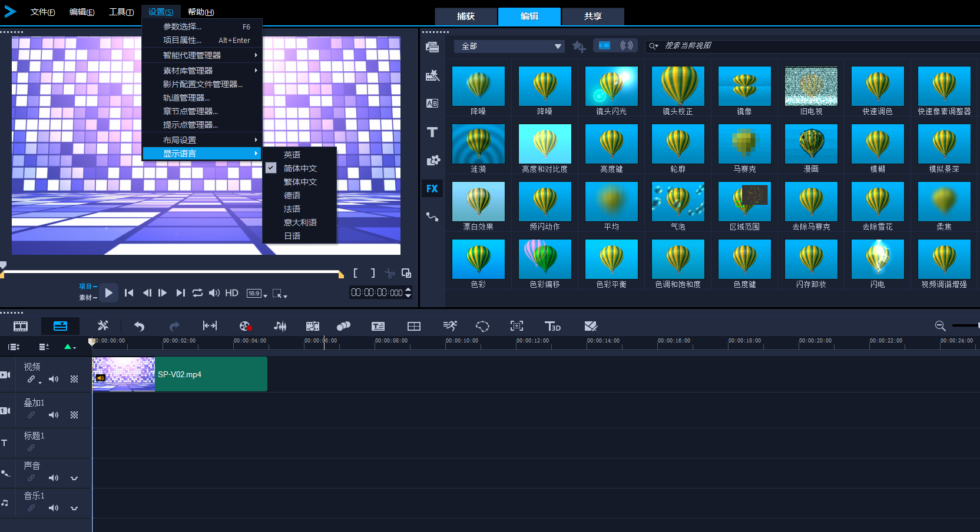Click the timeline zoom slider

(x=965, y=325)
